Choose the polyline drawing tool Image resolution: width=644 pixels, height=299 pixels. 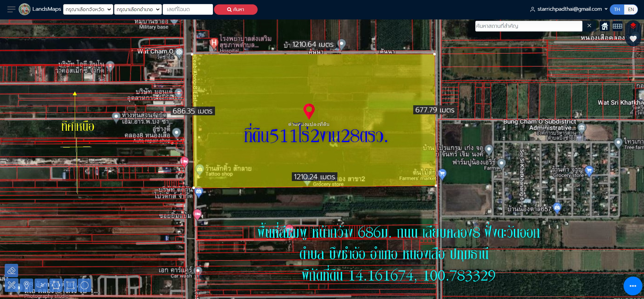[x=41, y=285]
